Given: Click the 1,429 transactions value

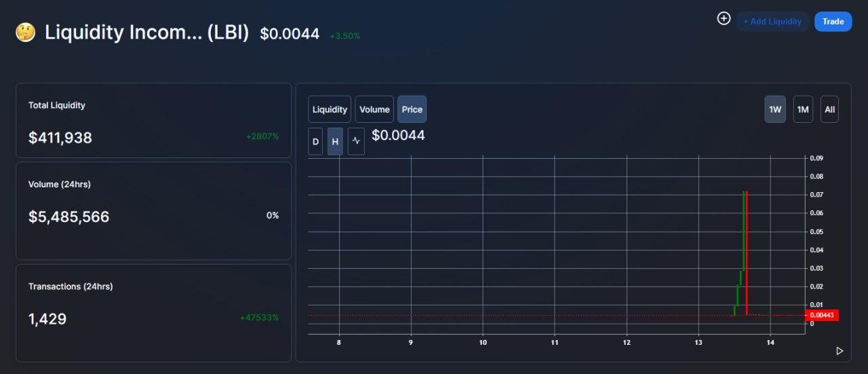Looking at the screenshot, I should coord(47,319).
